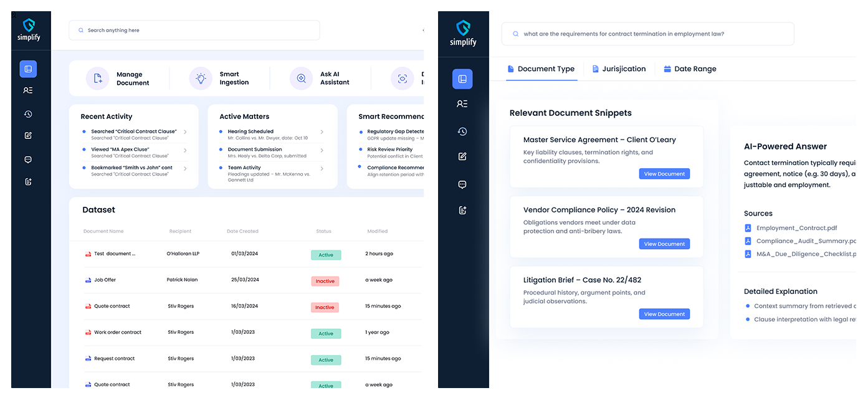Expand the Hearing Scheduled matter chevron
Screen dimensions: 868x408
[x=322, y=132]
